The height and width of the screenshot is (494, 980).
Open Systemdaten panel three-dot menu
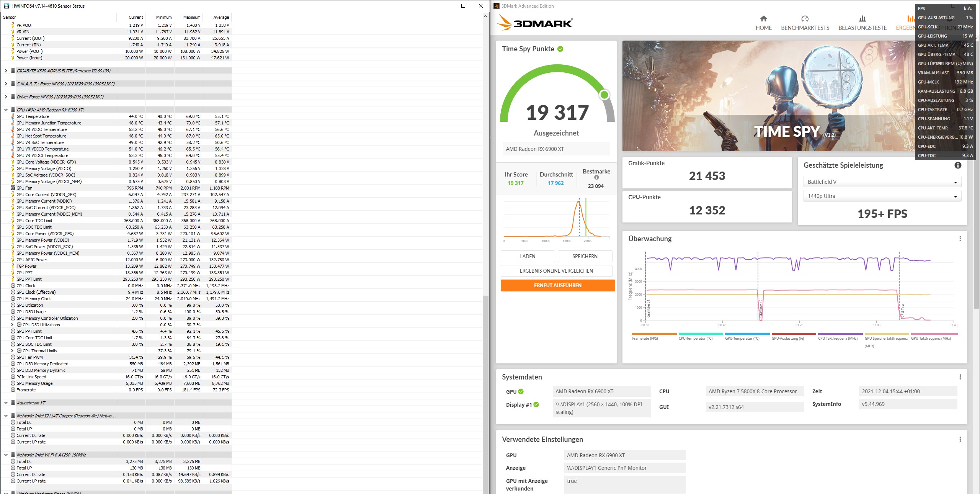coord(960,377)
